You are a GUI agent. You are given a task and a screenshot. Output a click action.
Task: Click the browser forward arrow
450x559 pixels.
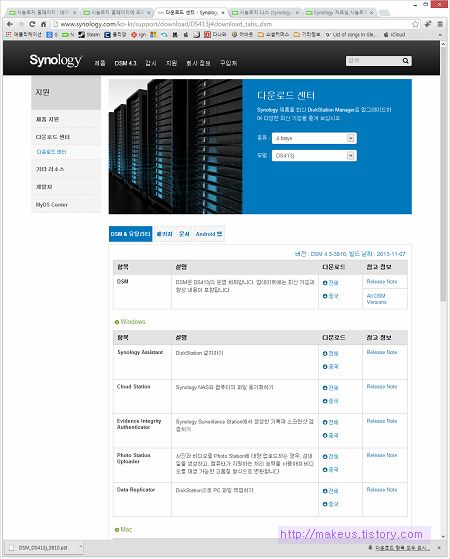click(21, 24)
